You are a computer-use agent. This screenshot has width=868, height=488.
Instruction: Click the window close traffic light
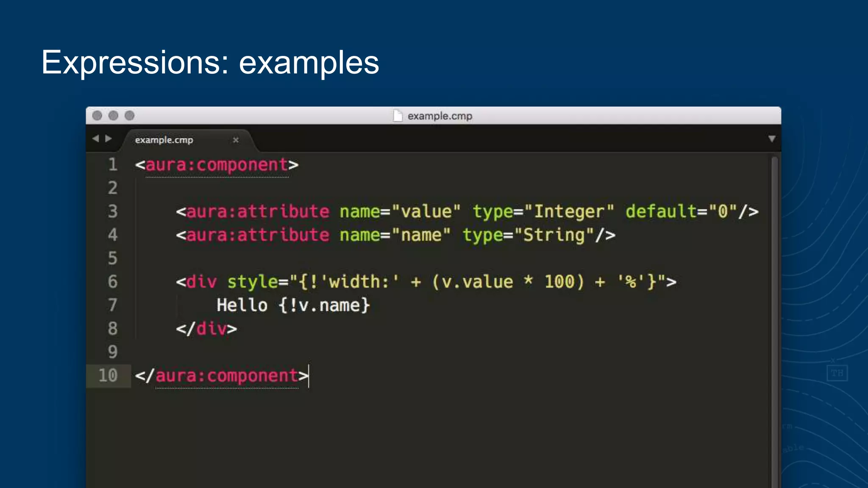click(97, 116)
